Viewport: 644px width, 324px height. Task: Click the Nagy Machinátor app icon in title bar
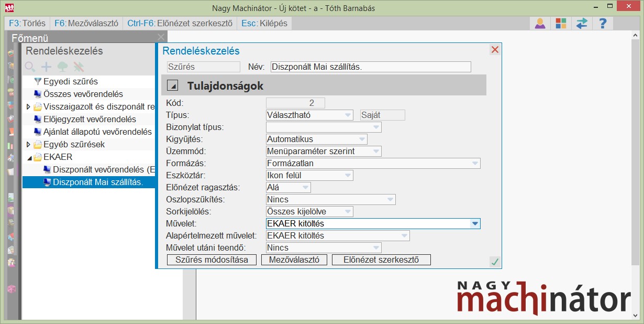9,8
